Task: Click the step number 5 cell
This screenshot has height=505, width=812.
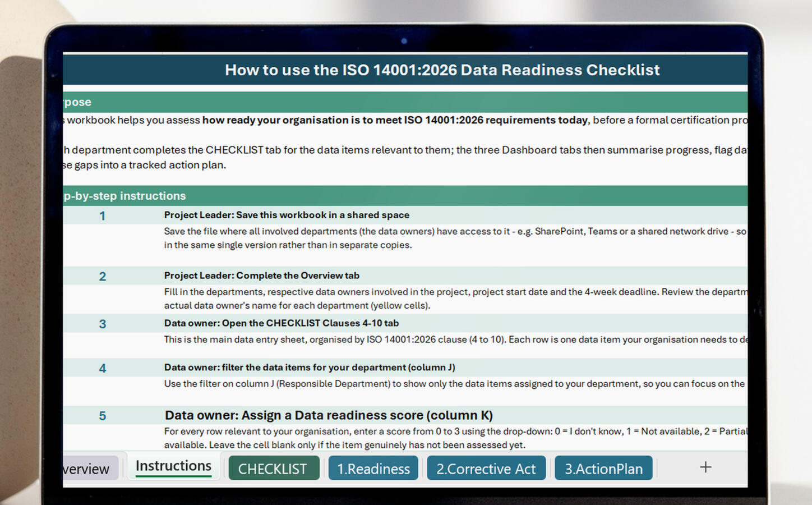Action: [102, 416]
